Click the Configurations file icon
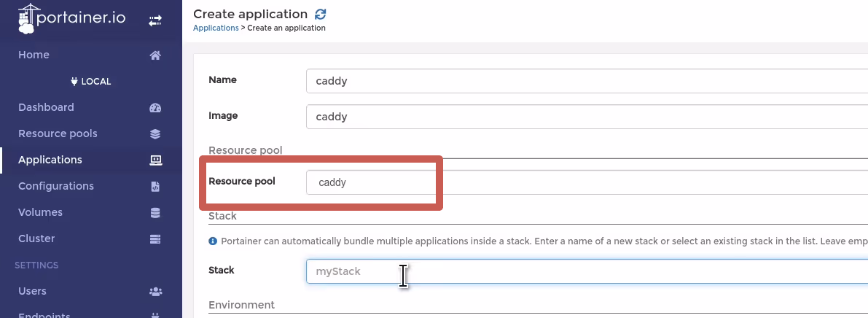This screenshot has height=318, width=868. pos(155,186)
